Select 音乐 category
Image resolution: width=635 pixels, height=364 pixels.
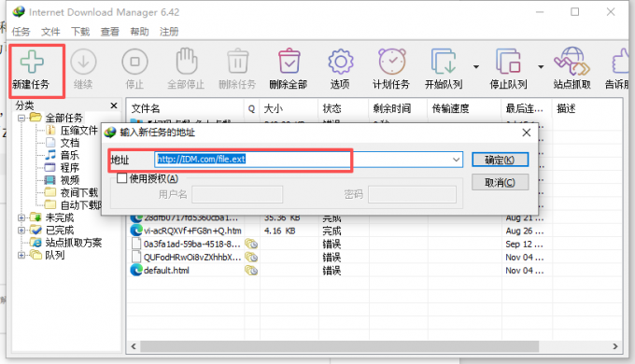[70, 156]
